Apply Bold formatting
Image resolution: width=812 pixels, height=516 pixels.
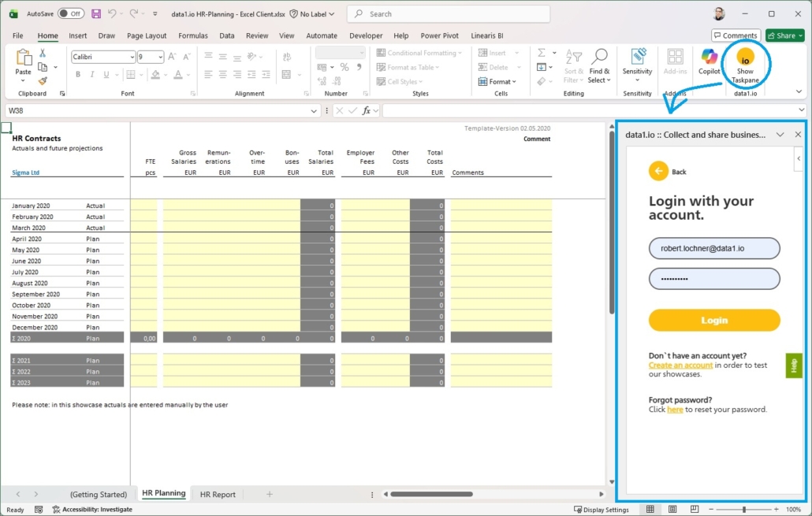[x=78, y=75]
